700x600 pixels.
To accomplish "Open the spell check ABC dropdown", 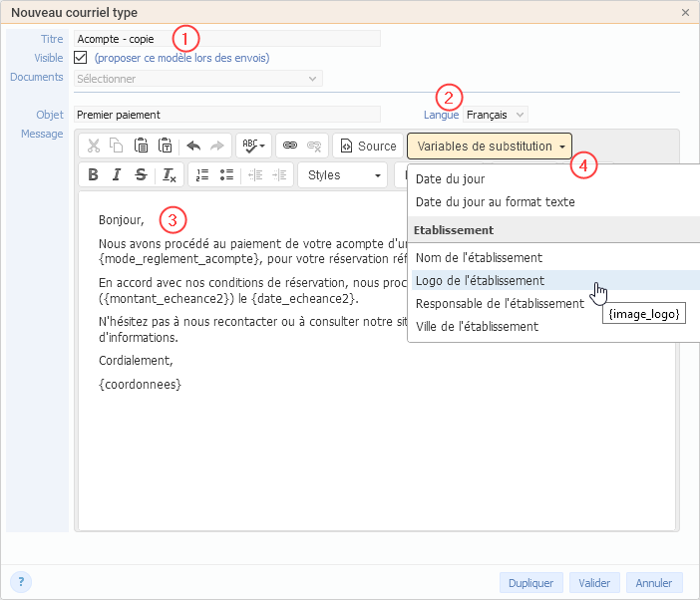I will 252,146.
